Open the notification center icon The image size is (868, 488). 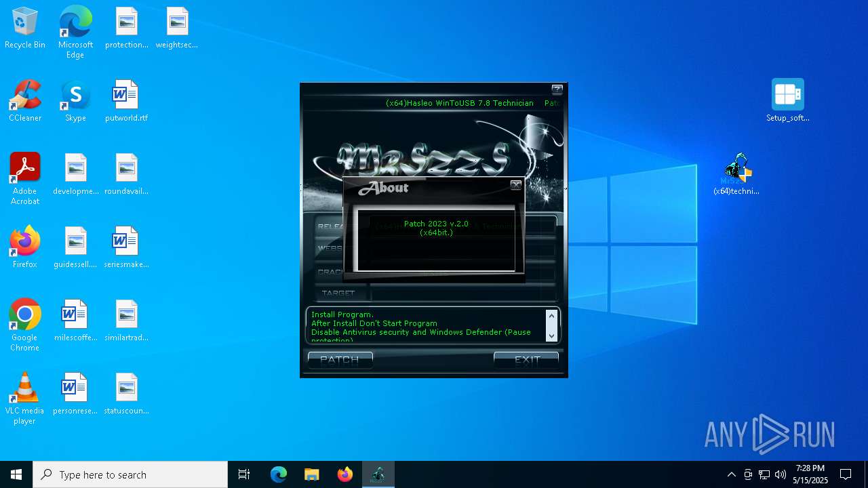[846, 474]
